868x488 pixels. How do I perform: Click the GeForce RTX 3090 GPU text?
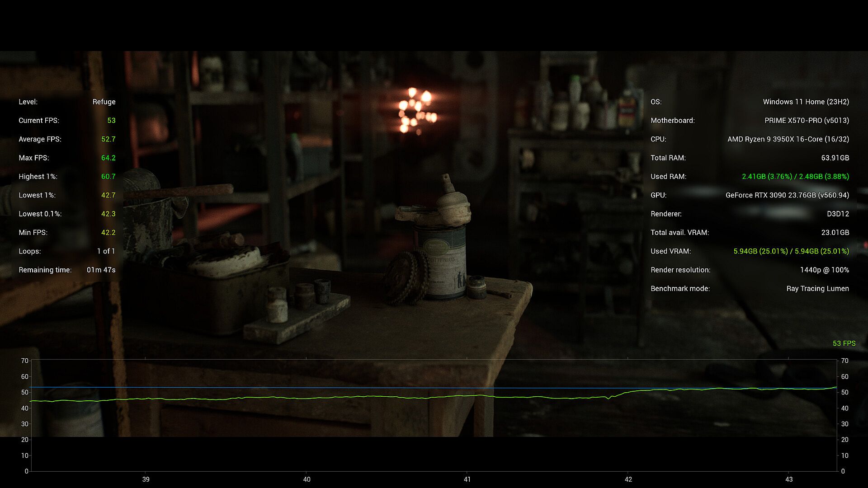pos(787,195)
